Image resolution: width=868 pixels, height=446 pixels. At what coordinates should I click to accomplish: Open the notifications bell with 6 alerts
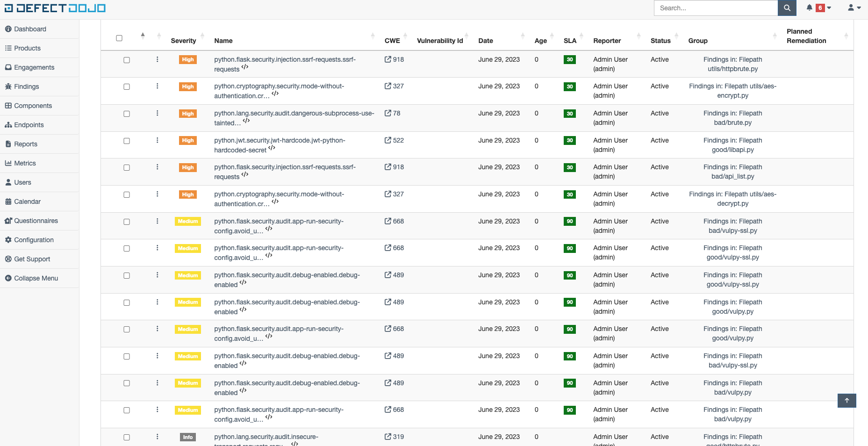click(x=819, y=8)
